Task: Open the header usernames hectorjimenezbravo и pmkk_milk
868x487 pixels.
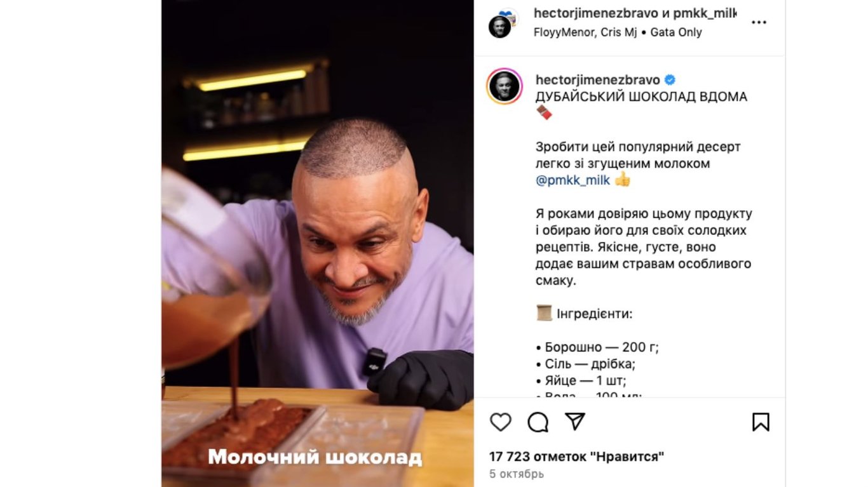Action: [635, 13]
